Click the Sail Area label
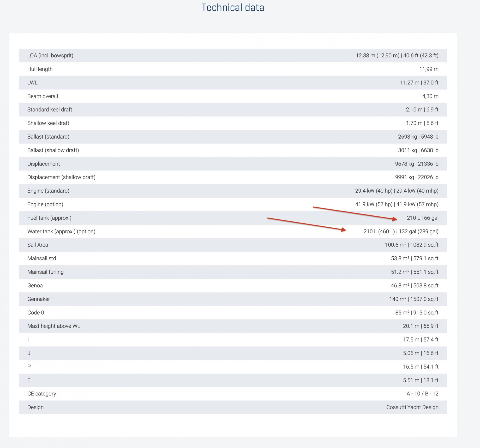The height and width of the screenshot is (448, 480). tap(38, 245)
